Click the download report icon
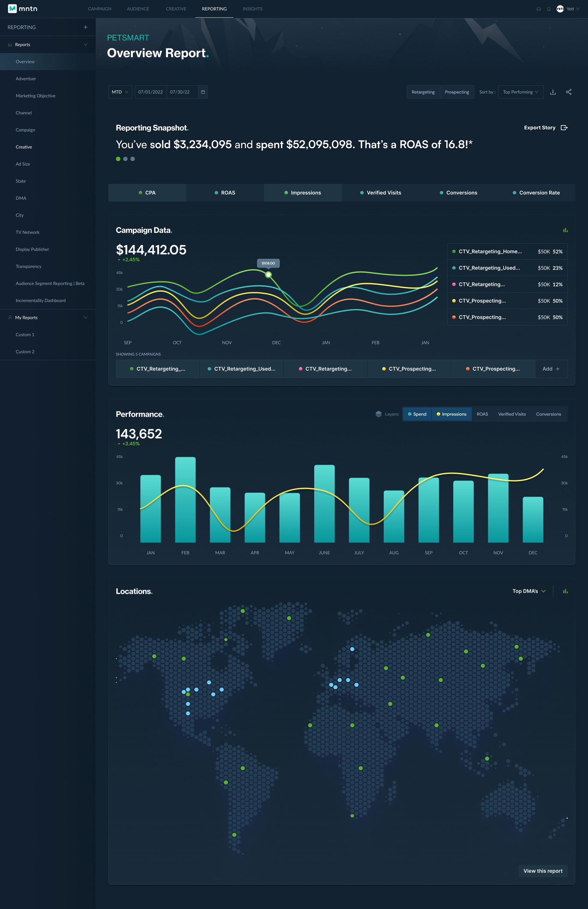The width and height of the screenshot is (588, 909). click(553, 92)
